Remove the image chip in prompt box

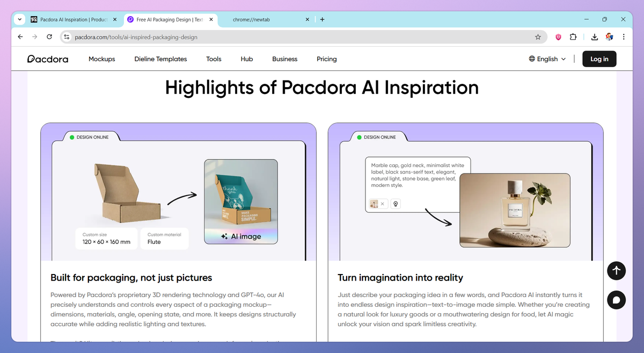(382, 204)
